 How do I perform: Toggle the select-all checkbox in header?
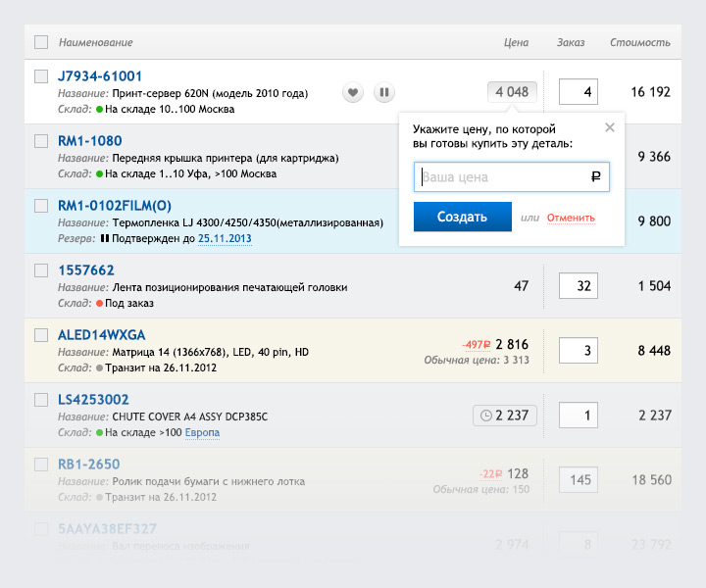pos(41,42)
